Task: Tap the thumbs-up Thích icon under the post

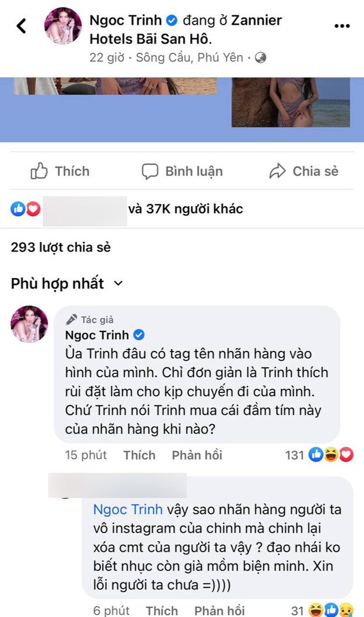Action: pos(39,171)
